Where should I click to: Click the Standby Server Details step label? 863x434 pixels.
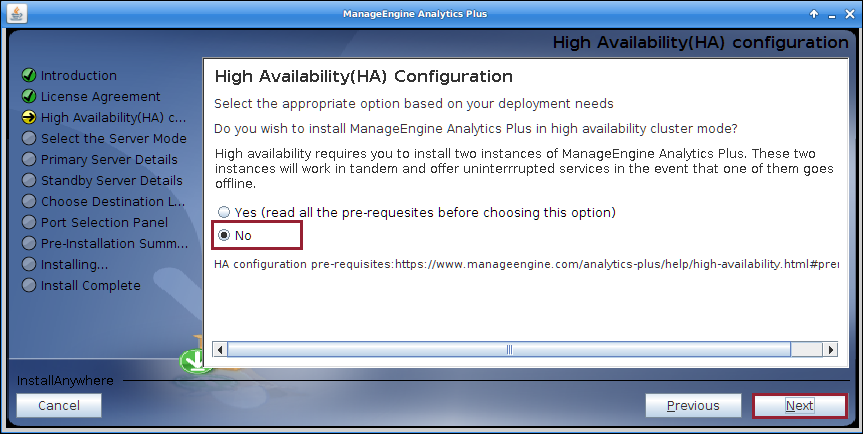[x=112, y=180]
